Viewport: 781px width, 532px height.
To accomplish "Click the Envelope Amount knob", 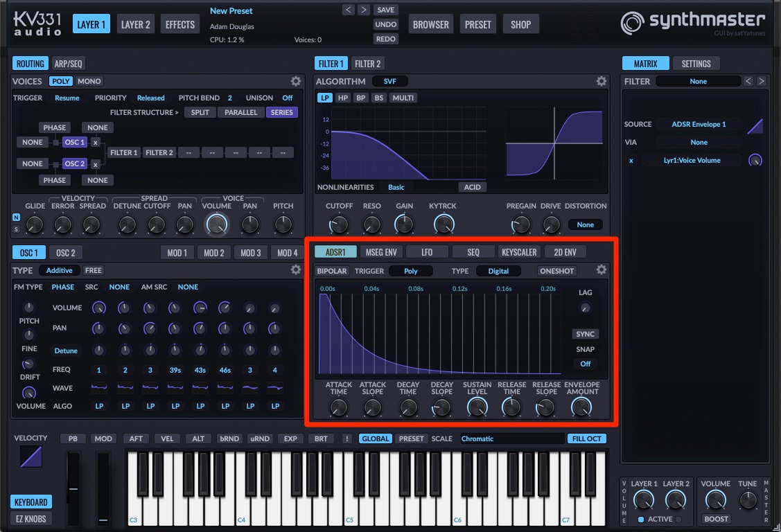I will coord(581,407).
